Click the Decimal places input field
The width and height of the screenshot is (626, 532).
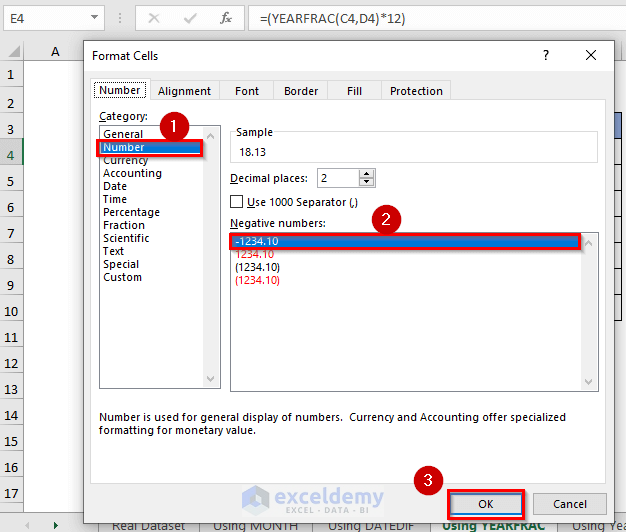pos(338,178)
